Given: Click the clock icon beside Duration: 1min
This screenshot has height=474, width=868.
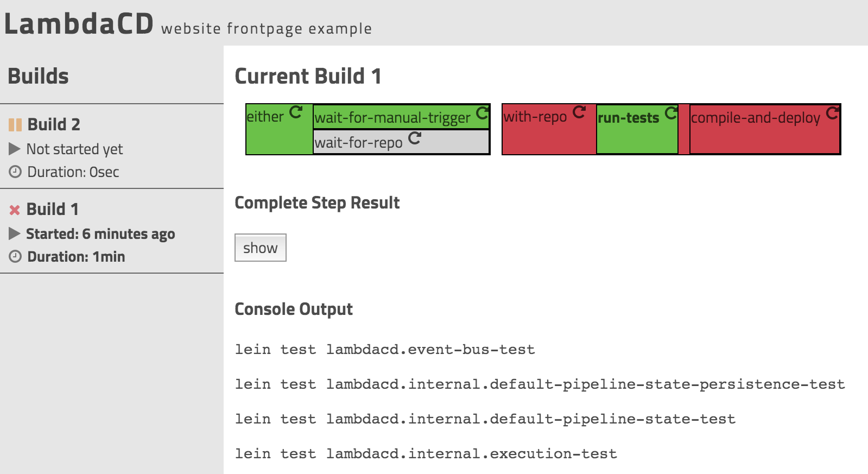Looking at the screenshot, I should coord(15,256).
